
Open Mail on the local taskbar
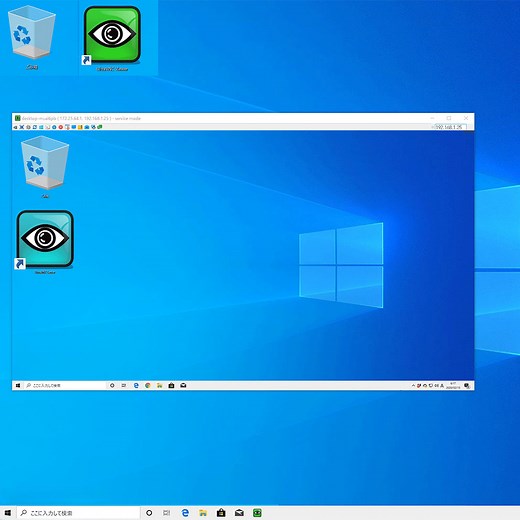click(239, 513)
